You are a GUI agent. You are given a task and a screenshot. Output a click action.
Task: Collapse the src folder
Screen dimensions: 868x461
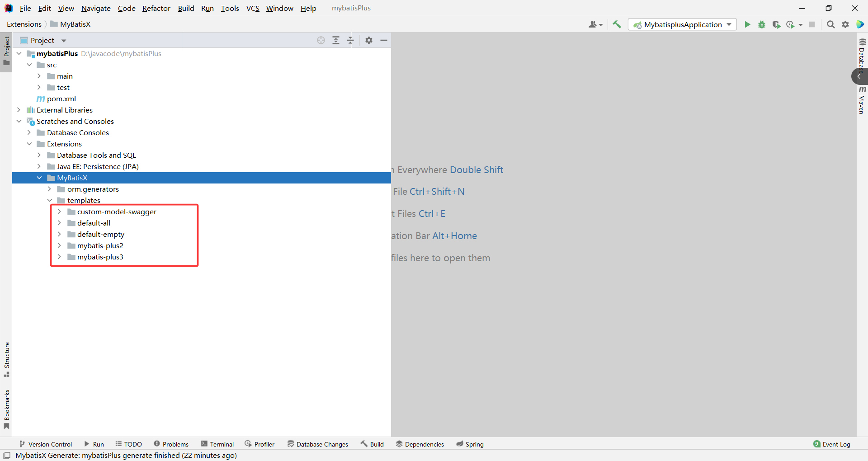29,65
